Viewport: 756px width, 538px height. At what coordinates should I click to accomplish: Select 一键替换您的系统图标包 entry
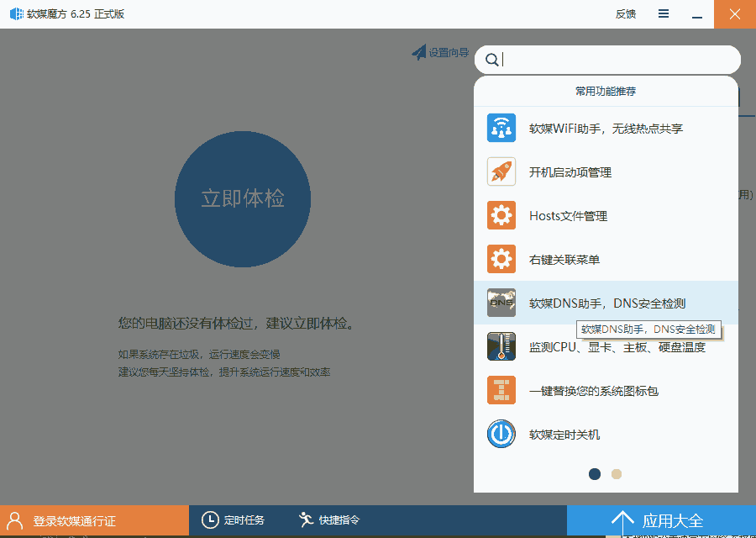606,390
